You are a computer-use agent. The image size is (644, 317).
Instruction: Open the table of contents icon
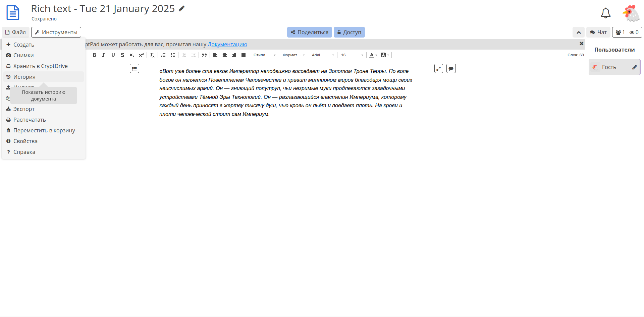coord(135,68)
